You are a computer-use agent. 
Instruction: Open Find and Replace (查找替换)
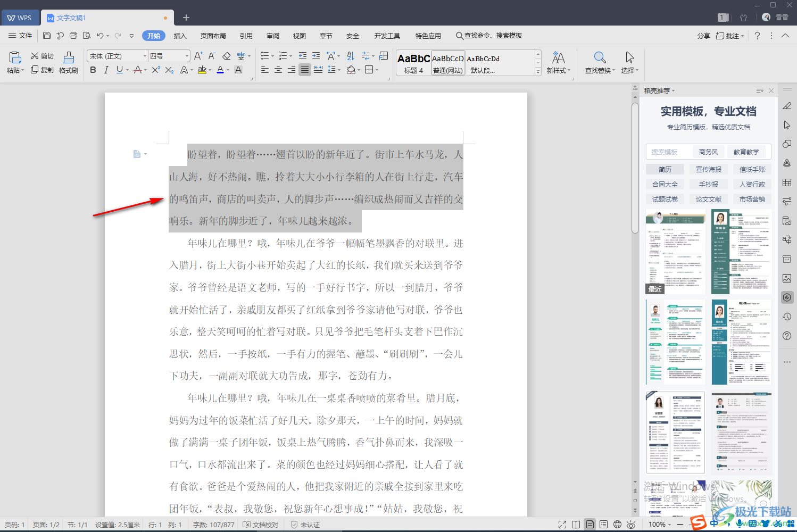click(600, 62)
